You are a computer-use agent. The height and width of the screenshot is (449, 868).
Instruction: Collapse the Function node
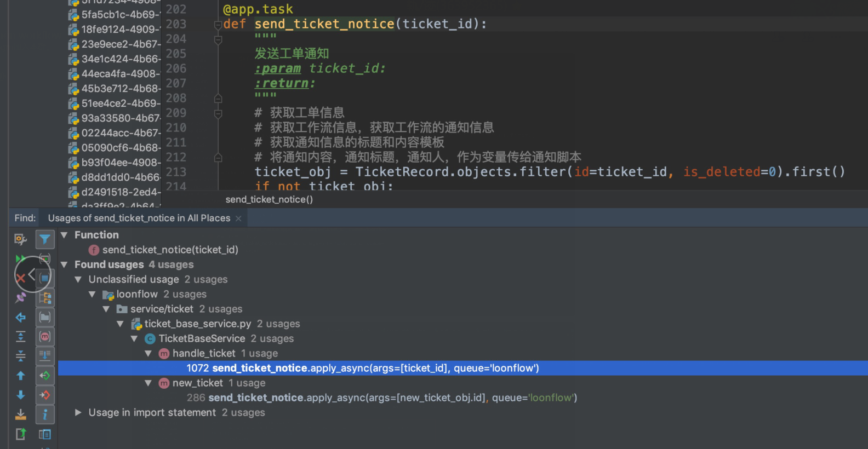click(64, 235)
